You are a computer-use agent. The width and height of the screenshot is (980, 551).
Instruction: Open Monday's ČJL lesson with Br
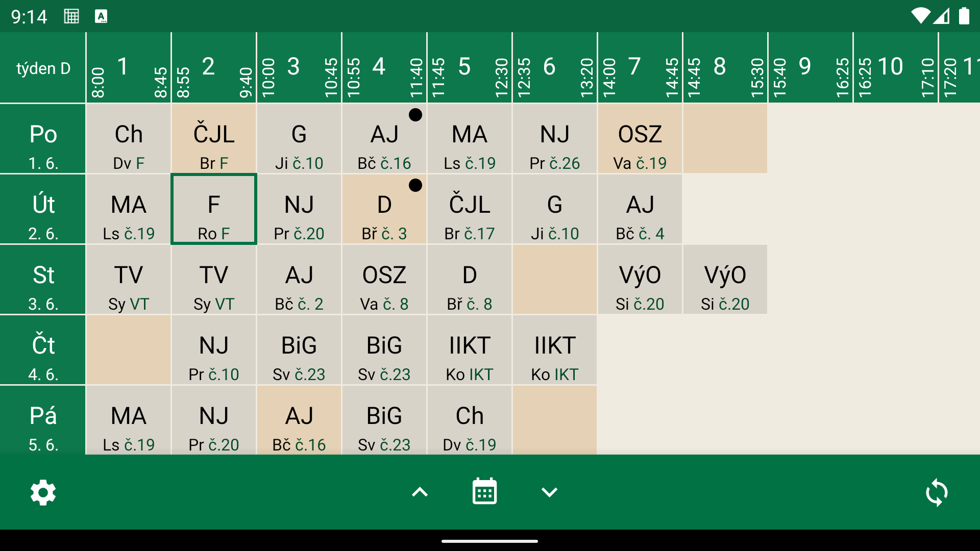click(214, 139)
